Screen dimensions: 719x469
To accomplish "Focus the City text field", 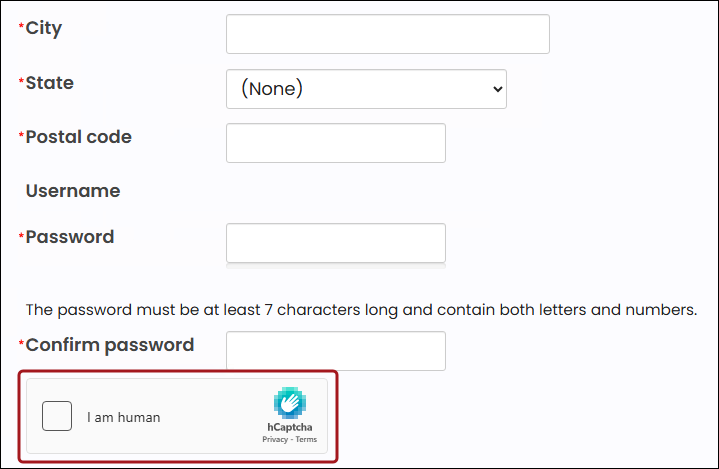I will [388, 34].
